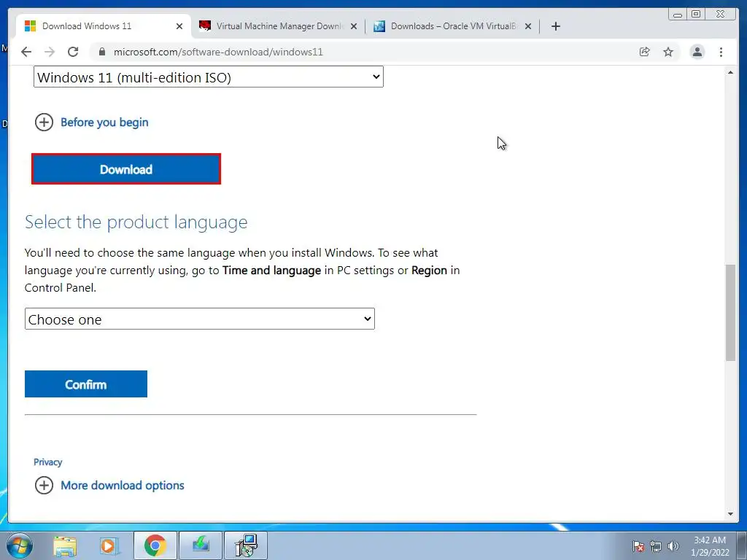
Task: Open the Privacy link
Action: pyautogui.click(x=47, y=462)
